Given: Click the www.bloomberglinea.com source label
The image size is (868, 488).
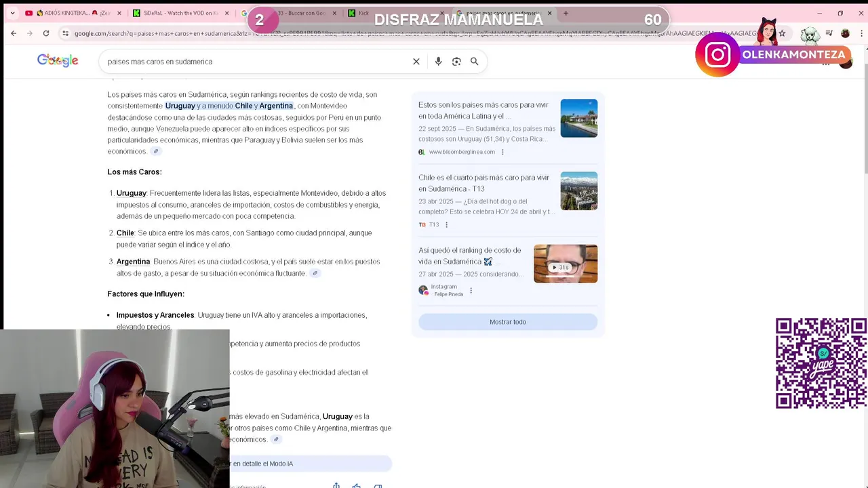Looking at the screenshot, I should (x=462, y=152).
